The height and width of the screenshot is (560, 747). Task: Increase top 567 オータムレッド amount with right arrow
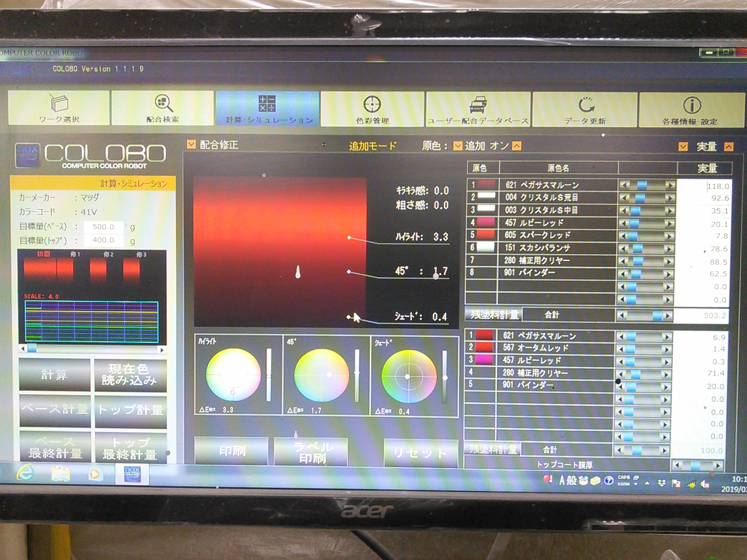click(667, 349)
